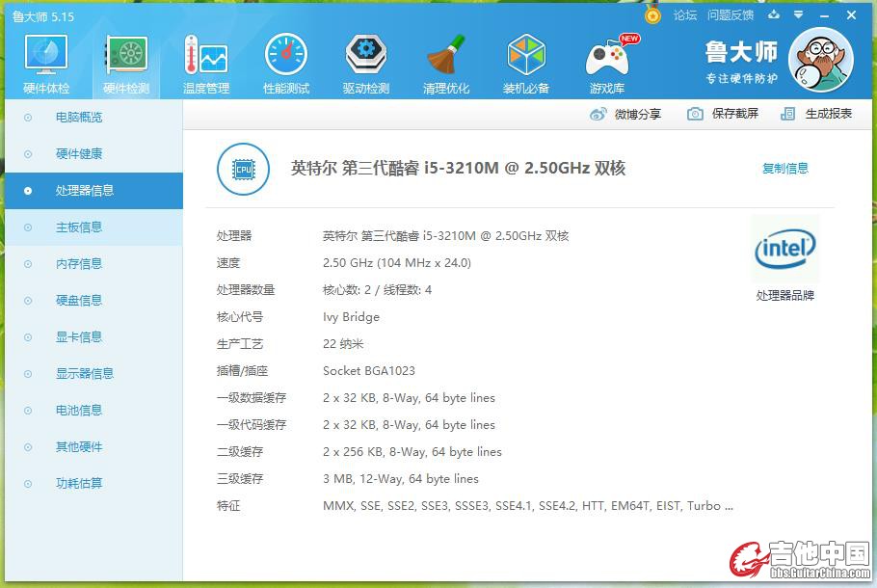This screenshot has height=588, width=877.
Task: Click the speed value 2.50 GHz (104 MHz x 24.0)
Action: 396,263
